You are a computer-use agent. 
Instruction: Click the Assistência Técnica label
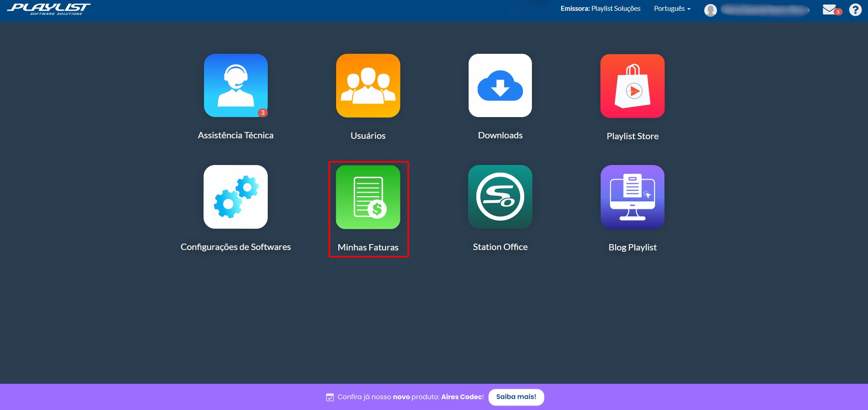[x=236, y=135]
